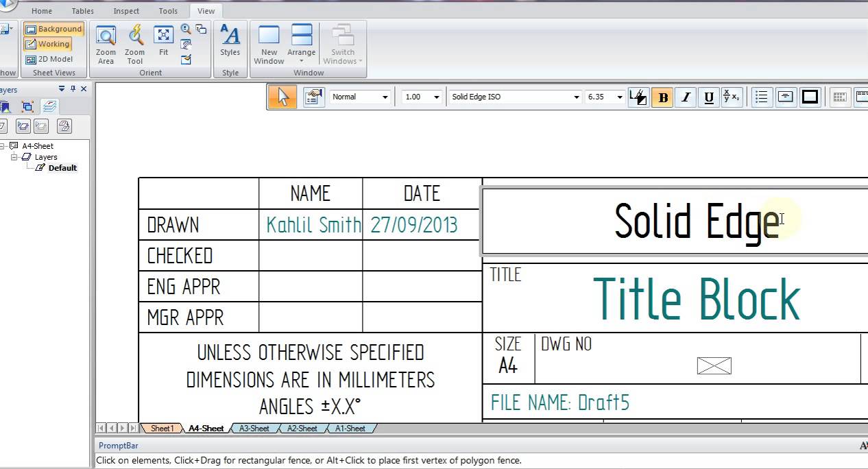Switch to the A2-Sheet tab
The height and width of the screenshot is (469, 868).
point(302,429)
